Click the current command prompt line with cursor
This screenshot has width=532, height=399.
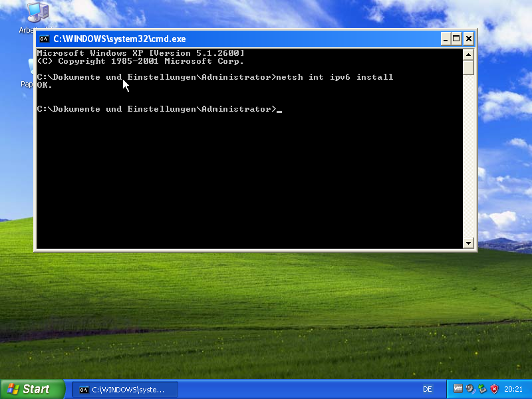tap(160, 109)
